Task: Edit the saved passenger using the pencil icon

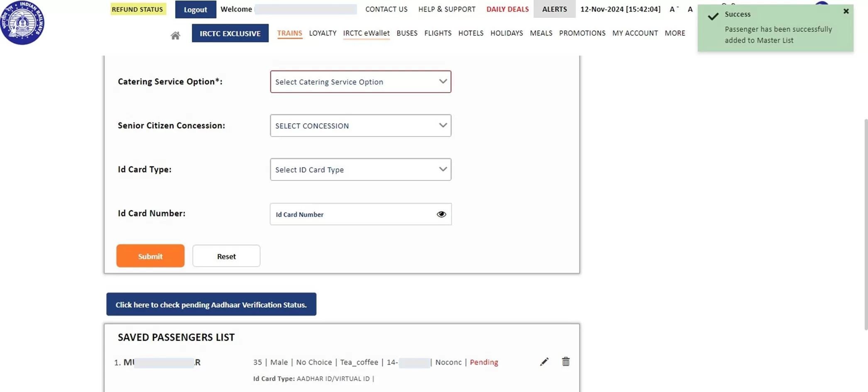Action: [x=544, y=362]
